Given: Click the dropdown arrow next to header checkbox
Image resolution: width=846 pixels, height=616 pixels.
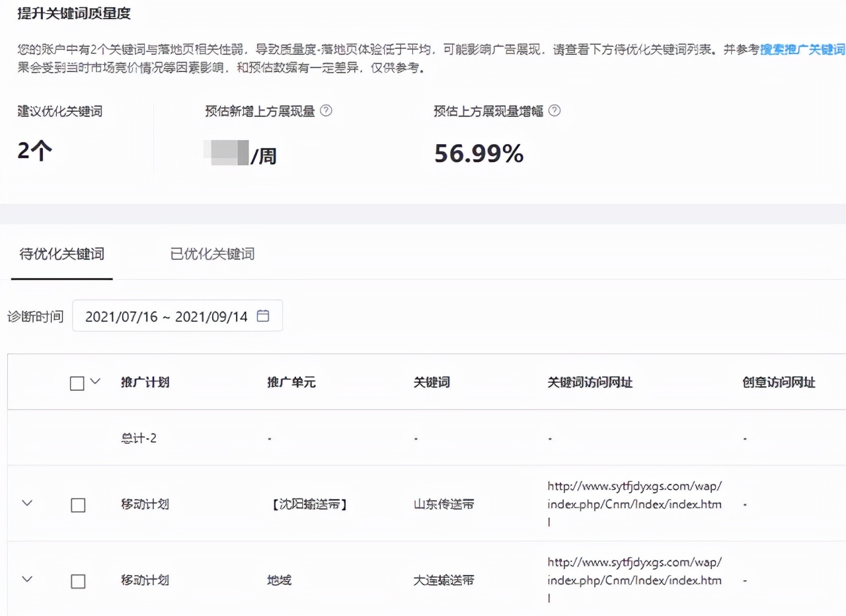Looking at the screenshot, I should [93, 382].
